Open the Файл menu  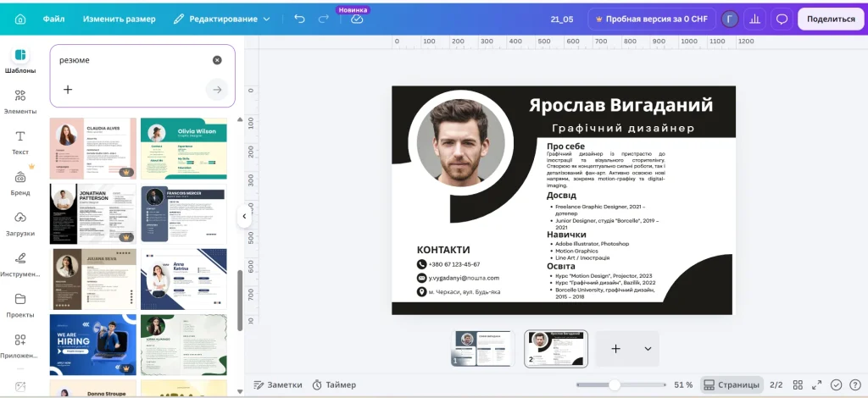click(x=53, y=19)
